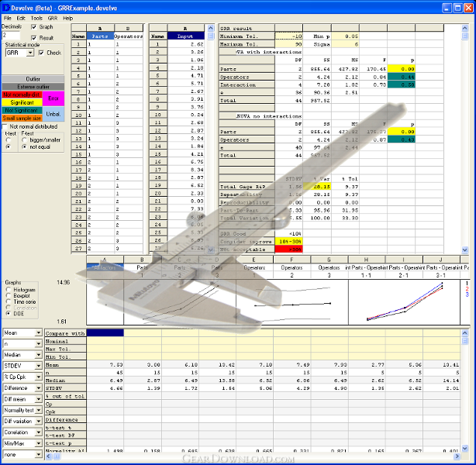
Task: Click scroll-up arrow of GRR result panel
Action: click(x=464, y=28)
